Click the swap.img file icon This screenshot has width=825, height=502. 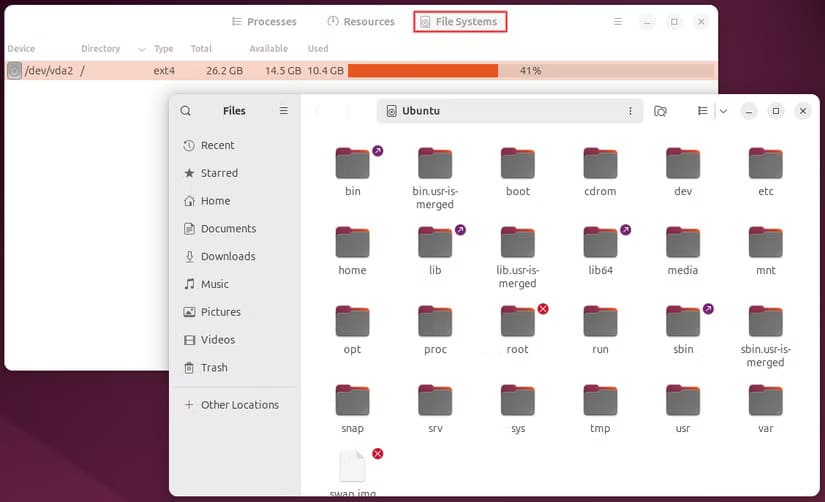pyautogui.click(x=352, y=467)
